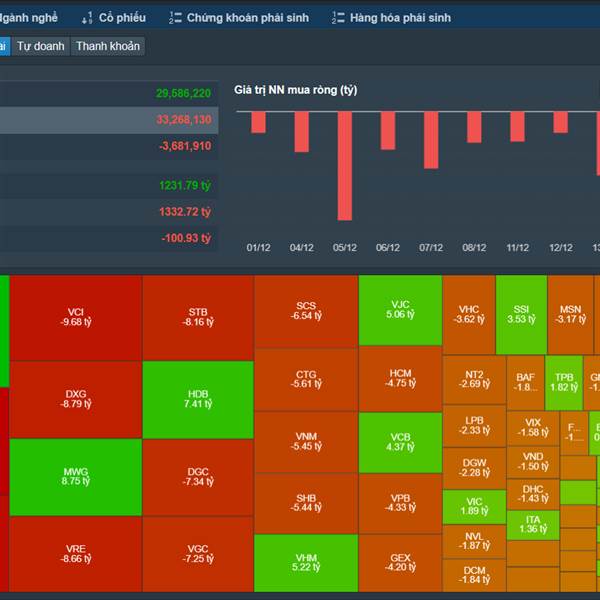Click the value -3,681,910

tap(185, 146)
